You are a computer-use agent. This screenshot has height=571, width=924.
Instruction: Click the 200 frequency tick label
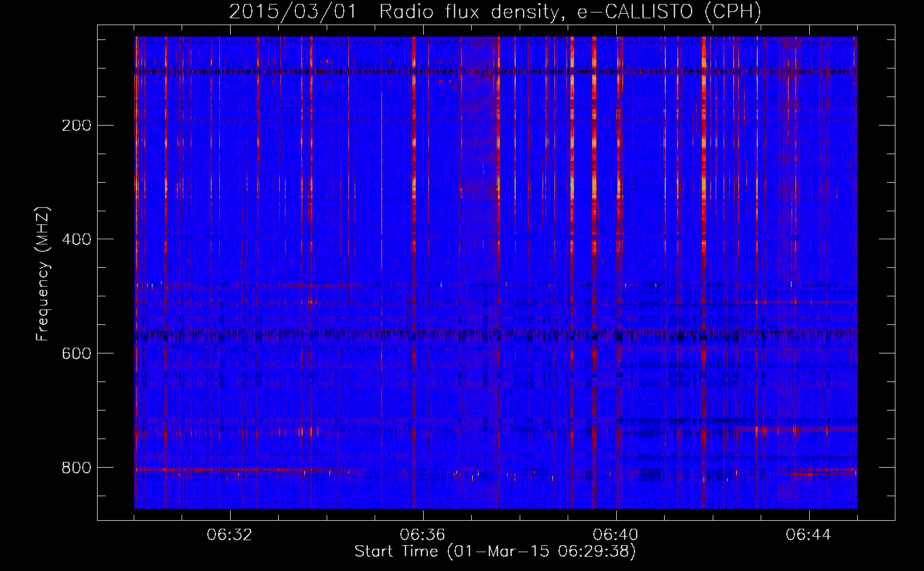pos(77,125)
